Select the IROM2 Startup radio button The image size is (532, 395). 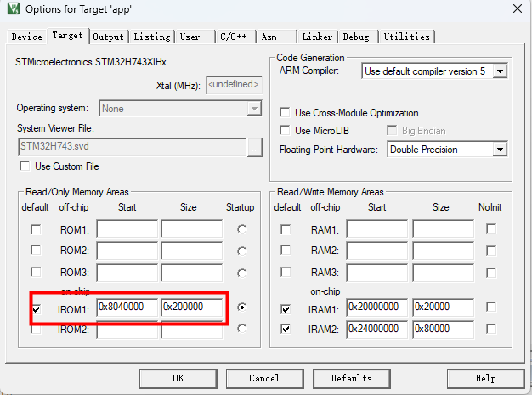coord(241,329)
